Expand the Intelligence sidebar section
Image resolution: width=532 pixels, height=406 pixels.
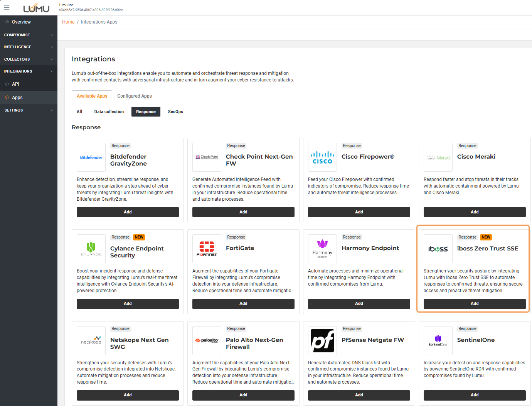tap(29, 47)
